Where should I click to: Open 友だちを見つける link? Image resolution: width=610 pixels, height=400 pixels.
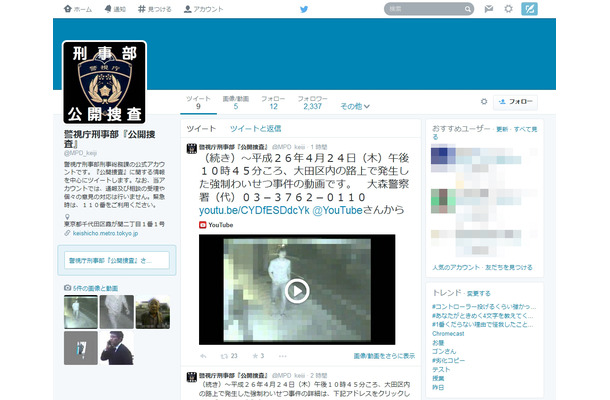tap(509, 267)
